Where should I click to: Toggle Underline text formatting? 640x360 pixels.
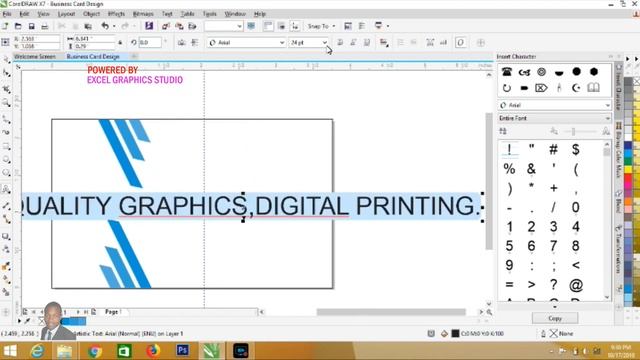367,42
